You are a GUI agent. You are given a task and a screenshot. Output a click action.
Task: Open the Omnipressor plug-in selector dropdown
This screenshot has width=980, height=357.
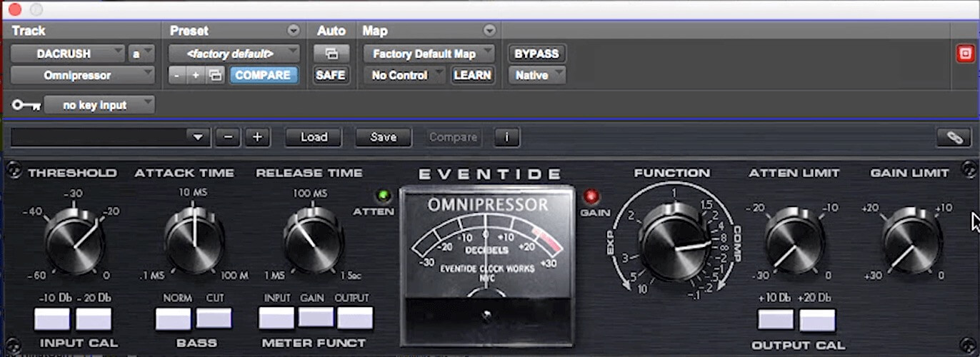[82, 75]
